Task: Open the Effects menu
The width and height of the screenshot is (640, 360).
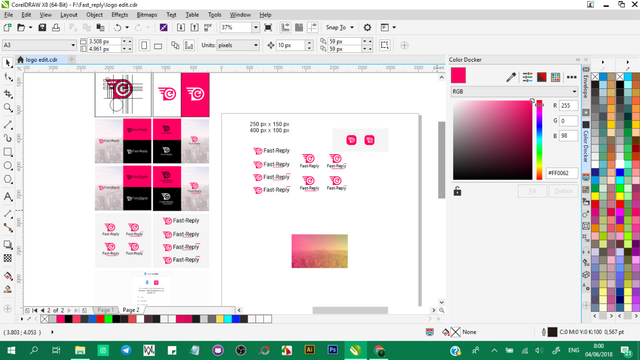Action: click(120, 15)
